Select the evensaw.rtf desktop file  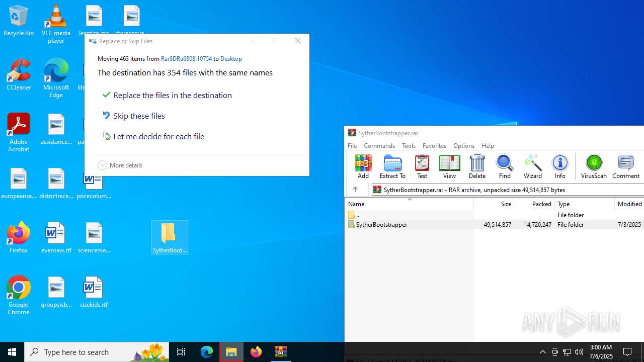(x=56, y=238)
